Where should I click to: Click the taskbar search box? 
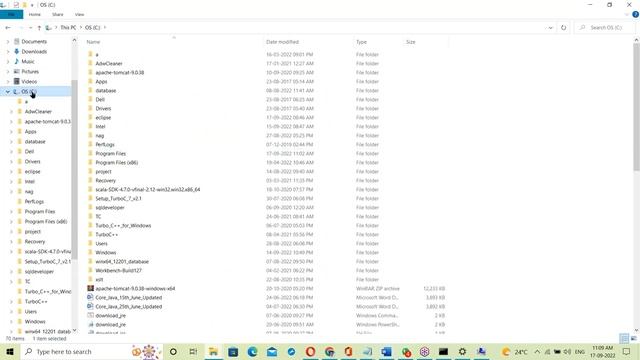91,351
